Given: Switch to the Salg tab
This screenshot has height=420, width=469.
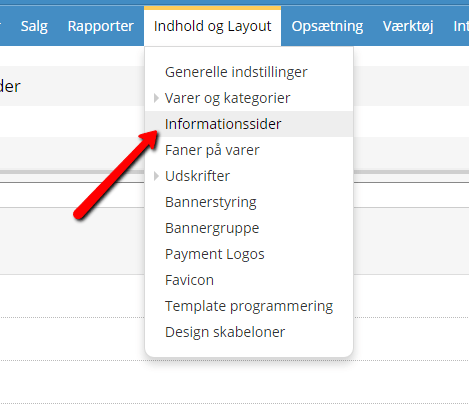Looking at the screenshot, I should point(34,26).
